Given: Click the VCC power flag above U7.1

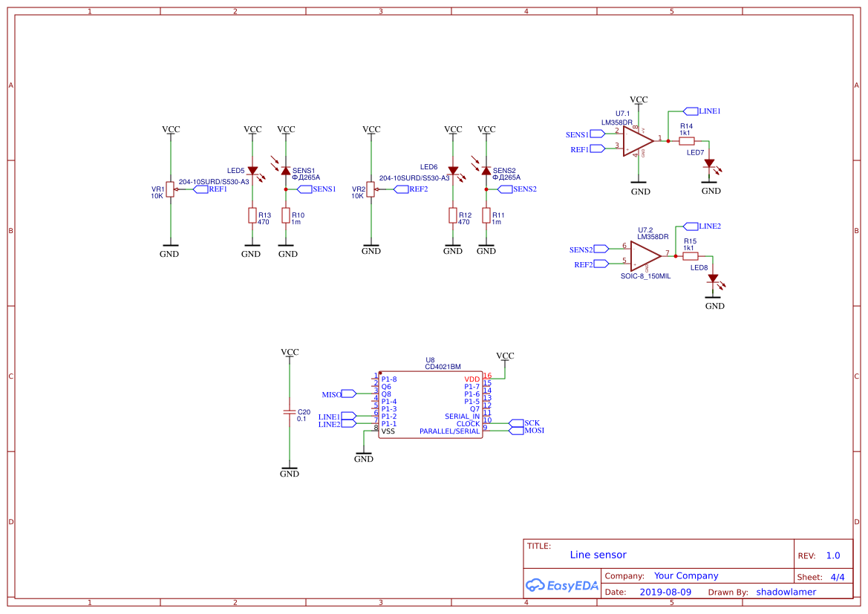Looking at the screenshot, I should tap(639, 100).
